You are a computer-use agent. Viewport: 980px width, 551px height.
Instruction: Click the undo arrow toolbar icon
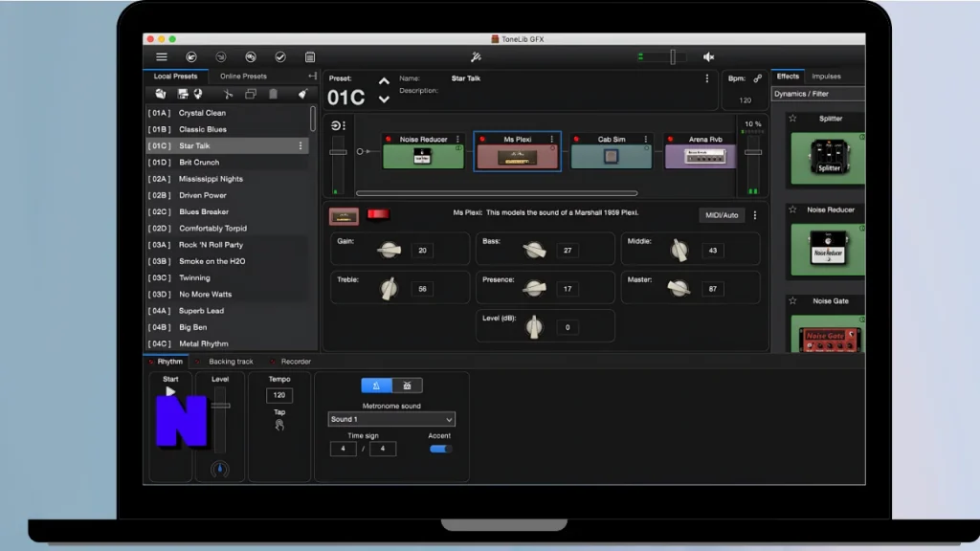coord(191,56)
